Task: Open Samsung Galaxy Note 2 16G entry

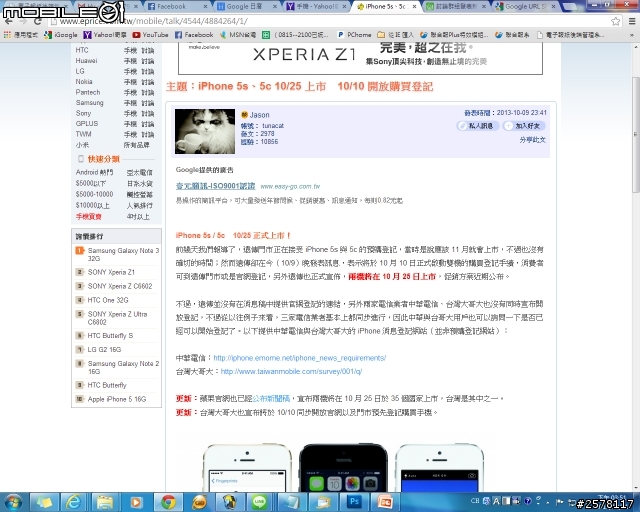Action: [123, 367]
